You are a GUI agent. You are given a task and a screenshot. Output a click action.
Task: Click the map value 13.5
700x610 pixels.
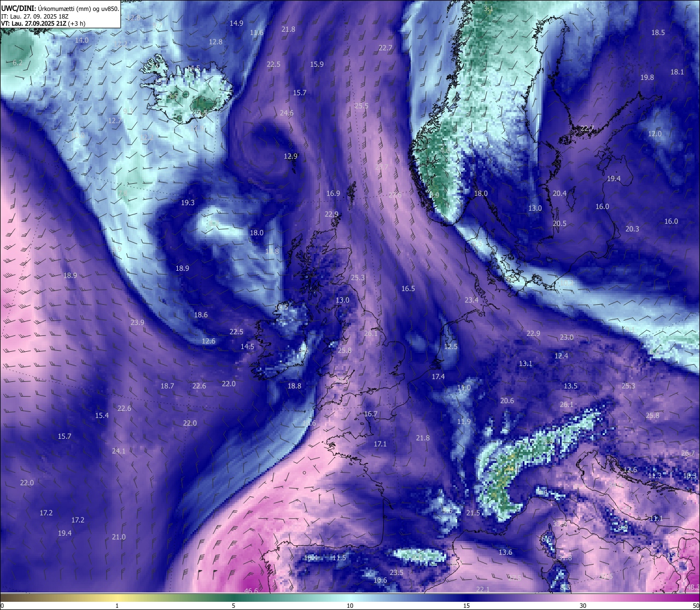coord(570,386)
